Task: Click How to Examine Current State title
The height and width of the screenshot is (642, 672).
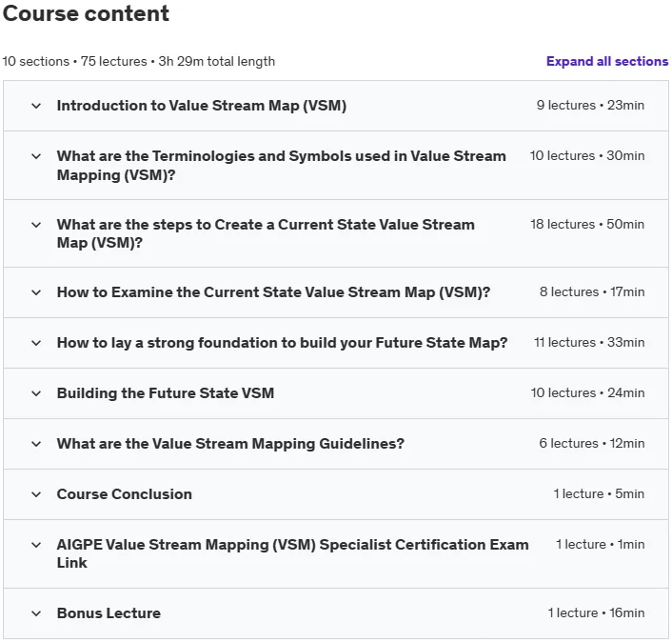Action: click(273, 292)
